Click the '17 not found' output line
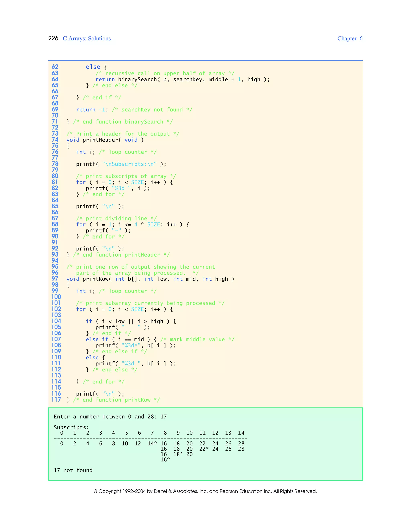The image size is (411, 532). 73,470
